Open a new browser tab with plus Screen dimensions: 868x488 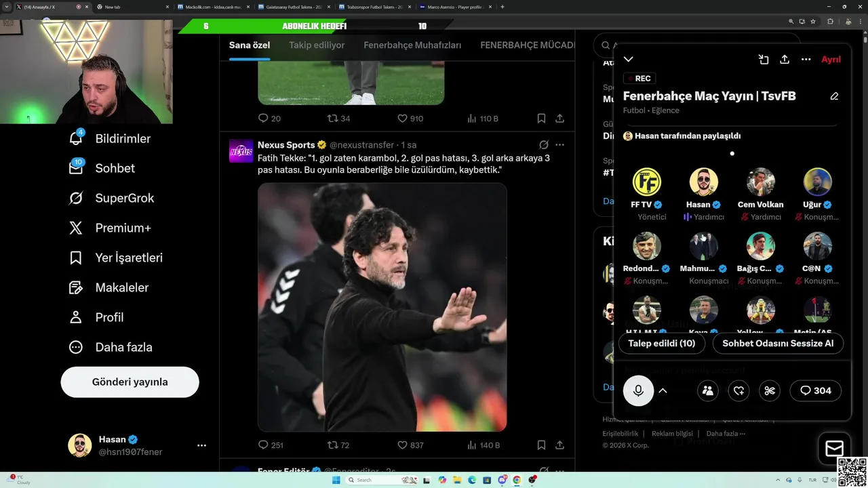[502, 7]
